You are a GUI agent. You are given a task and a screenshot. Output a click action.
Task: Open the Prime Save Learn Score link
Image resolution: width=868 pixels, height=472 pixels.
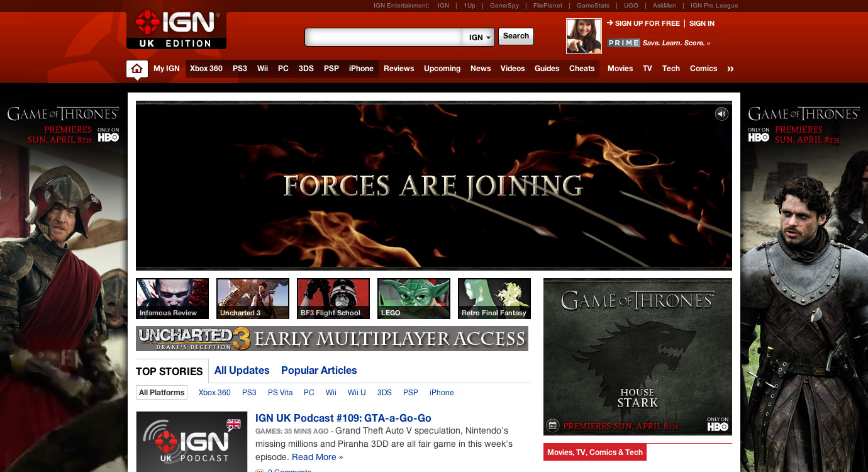659,43
